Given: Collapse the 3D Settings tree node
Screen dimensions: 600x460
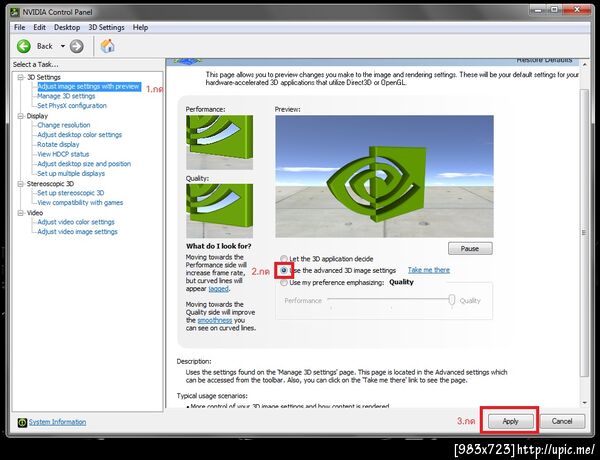Looking at the screenshot, I should (21, 77).
